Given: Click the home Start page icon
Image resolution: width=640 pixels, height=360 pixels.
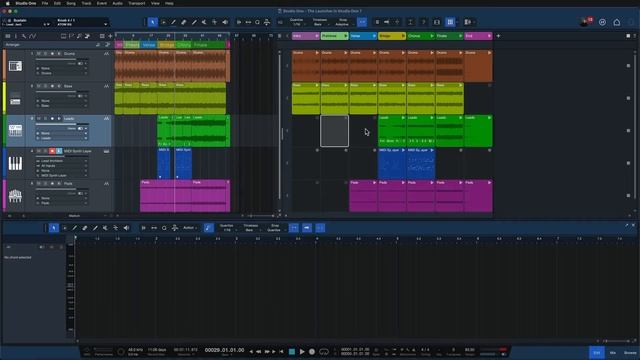Looking at the screenshot, I should coord(617,22).
